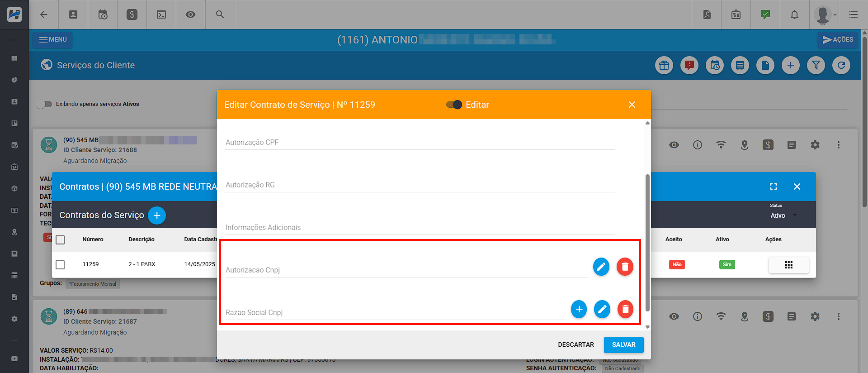Screen dimensions: 868x373
Task: Check the select-all checkbox in contracts header
Action: 60,239
